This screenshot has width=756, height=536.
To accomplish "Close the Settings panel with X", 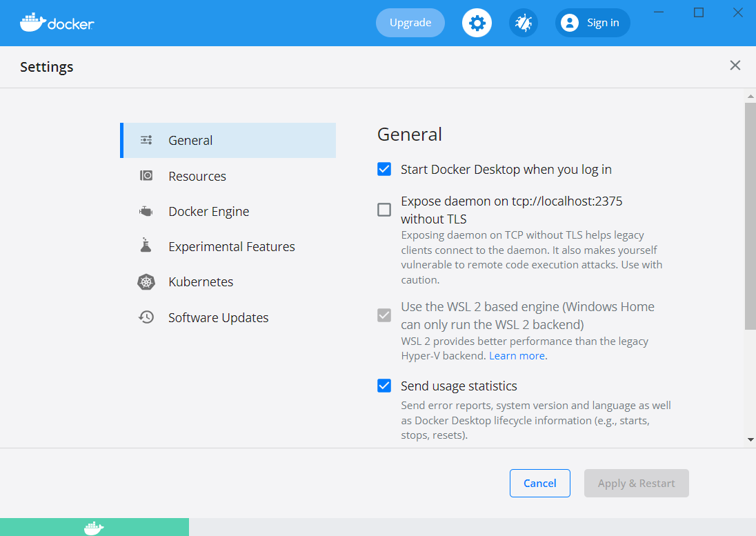I will pos(735,65).
